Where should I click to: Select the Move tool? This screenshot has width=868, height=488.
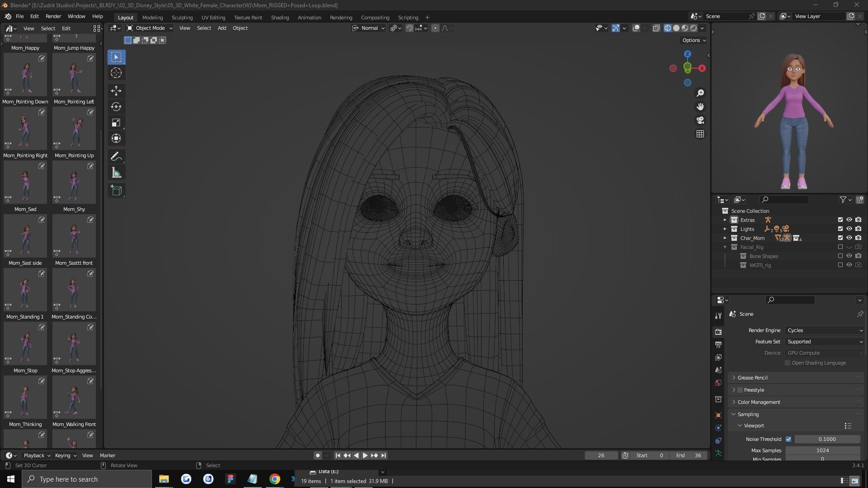click(x=116, y=91)
